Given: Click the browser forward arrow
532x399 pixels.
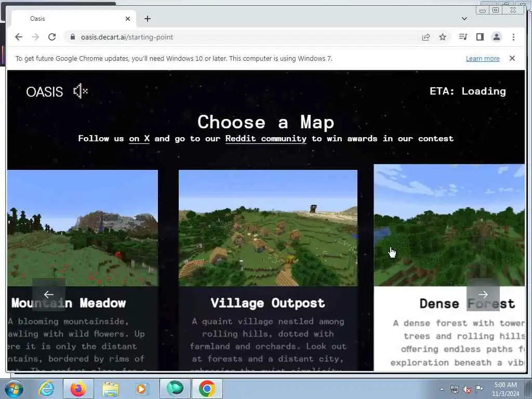Looking at the screenshot, I should (x=35, y=37).
